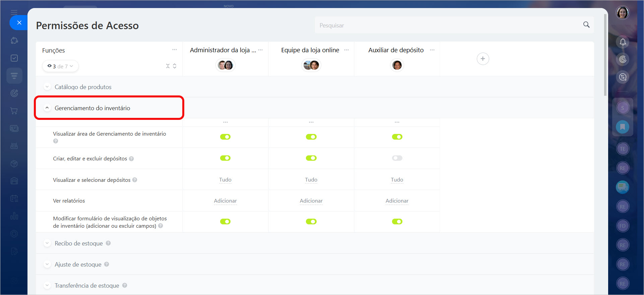Open the user profile avatar top right
The height and width of the screenshot is (295, 644).
pyautogui.click(x=623, y=13)
